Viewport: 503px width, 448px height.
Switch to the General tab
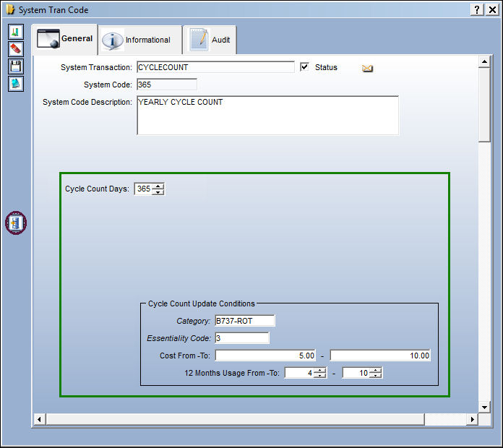[64, 39]
